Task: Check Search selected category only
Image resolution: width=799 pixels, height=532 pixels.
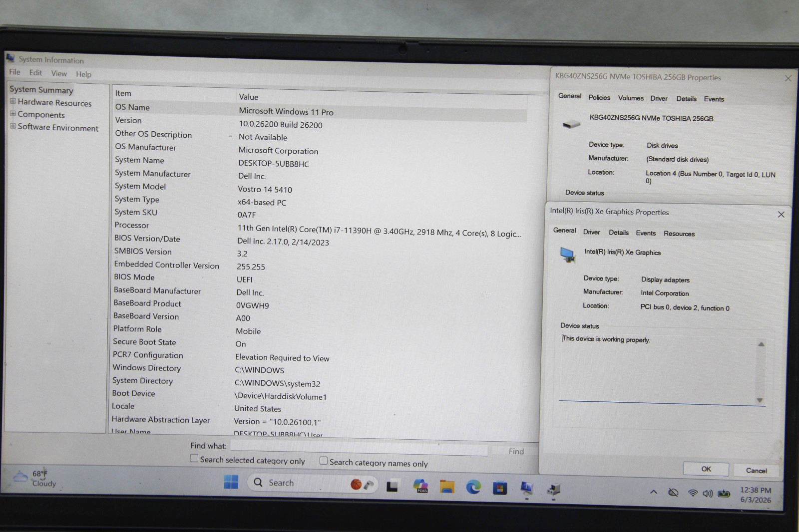Action: (x=194, y=458)
